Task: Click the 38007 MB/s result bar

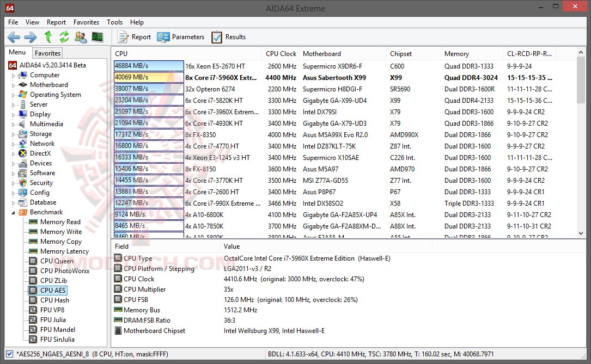Action: point(149,89)
